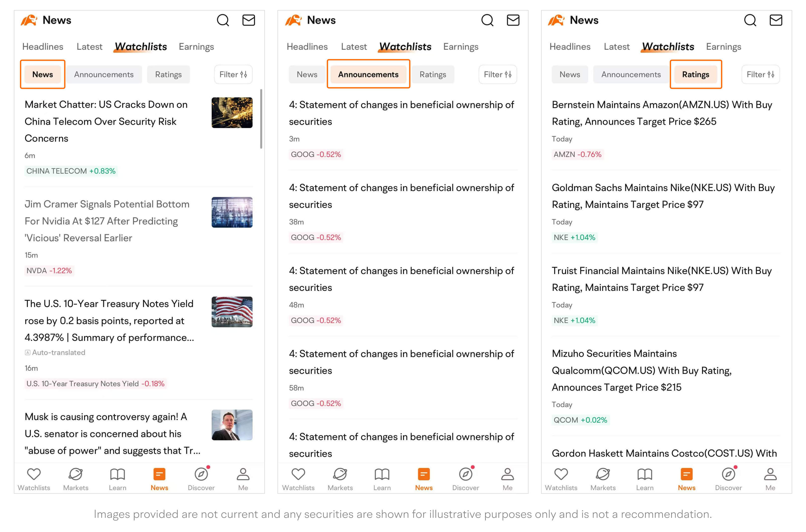This screenshot has width=806, height=532.
Task: Click search icon in left phone screen
Action: [223, 20]
